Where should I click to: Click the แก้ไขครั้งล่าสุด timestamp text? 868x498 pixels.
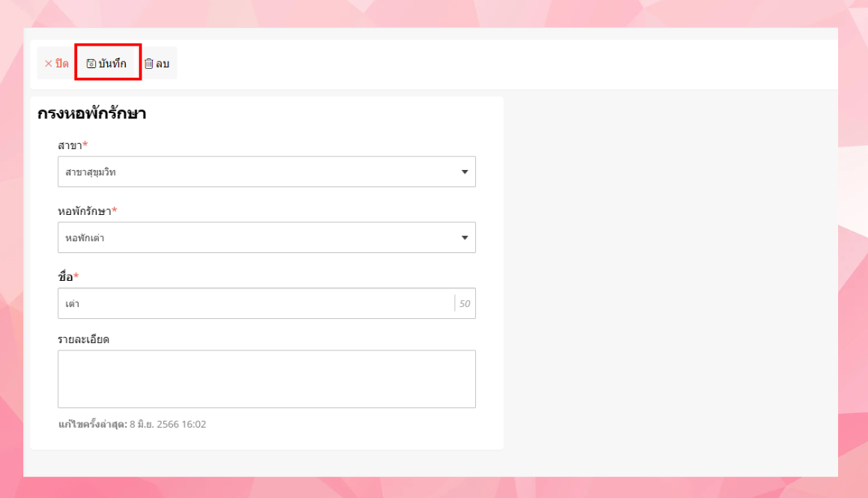coord(132,425)
